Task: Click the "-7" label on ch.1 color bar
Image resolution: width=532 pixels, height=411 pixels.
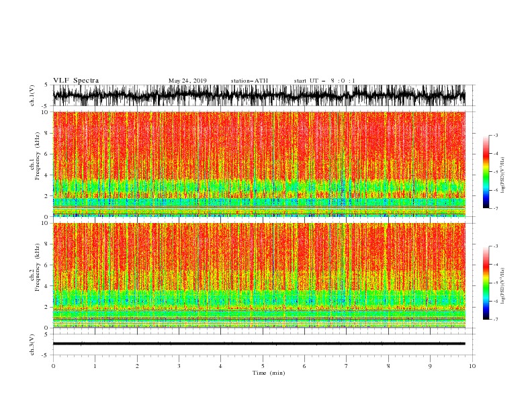Action: (x=496, y=208)
